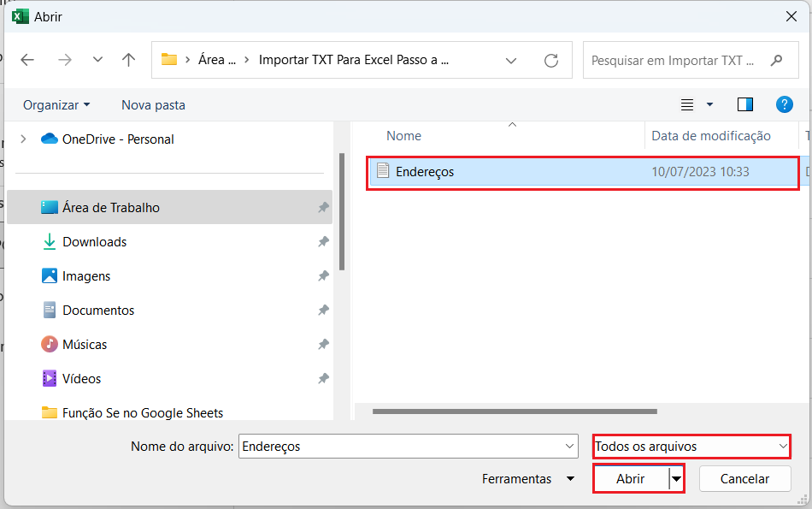Open the Todos os arquivos file type dropdown
This screenshot has width=812, height=509.
click(691, 446)
